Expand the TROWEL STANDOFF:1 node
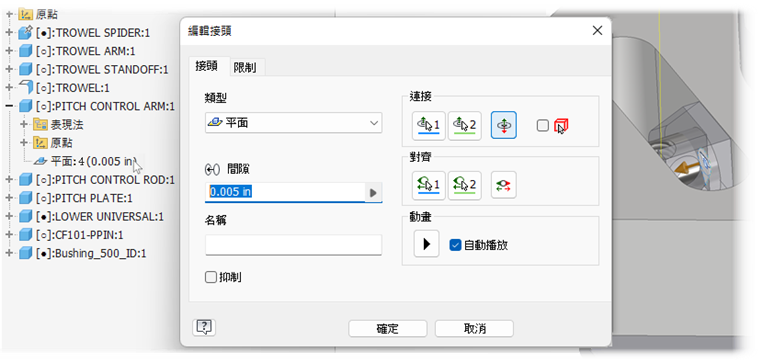This screenshot has height=363, width=763. click(9, 70)
